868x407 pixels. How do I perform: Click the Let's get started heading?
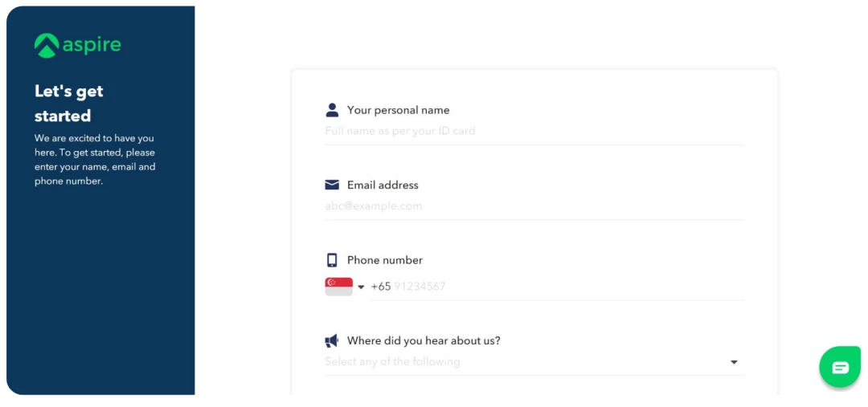coord(69,104)
